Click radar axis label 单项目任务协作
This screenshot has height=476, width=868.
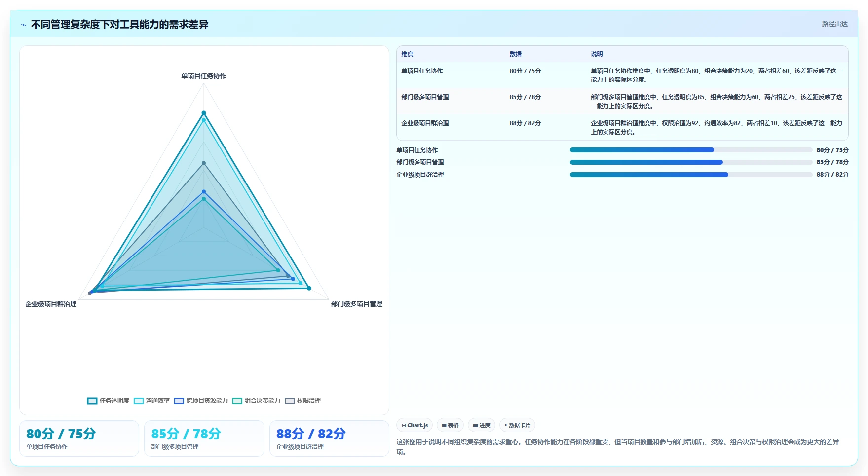pos(203,76)
